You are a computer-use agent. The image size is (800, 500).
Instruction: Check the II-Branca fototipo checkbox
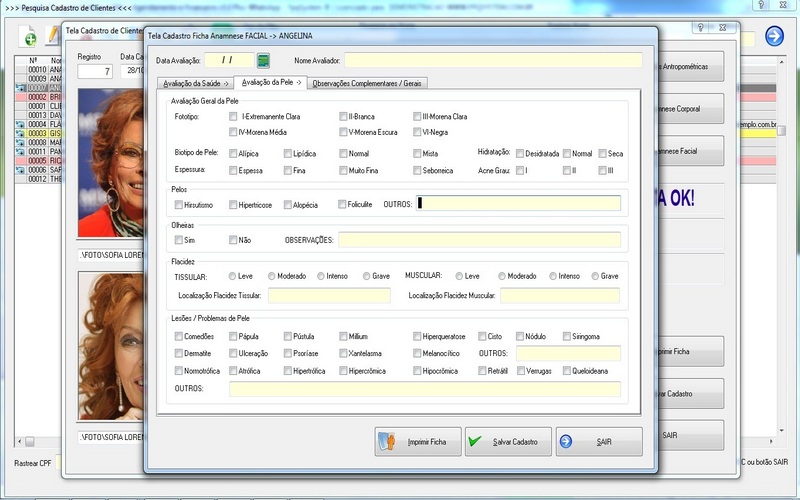point(342,117)
